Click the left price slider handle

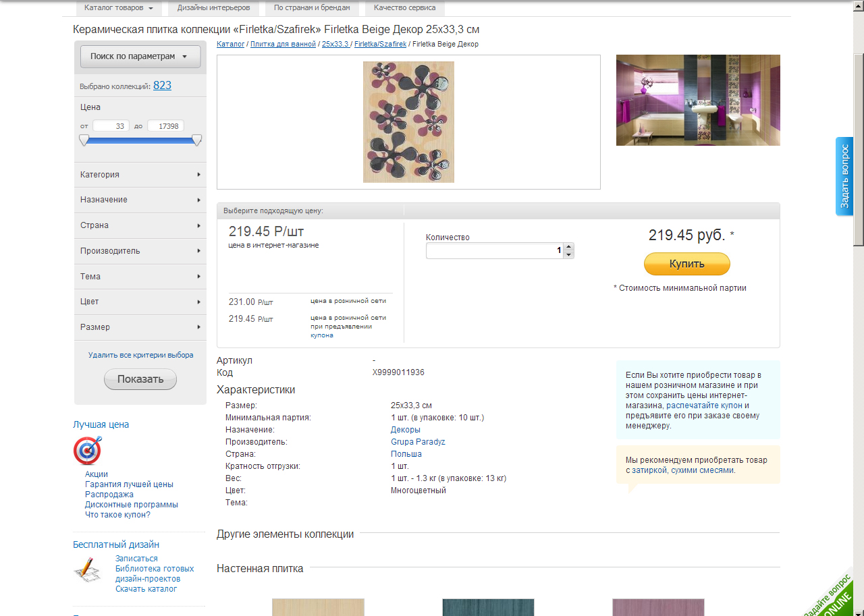[84, 140]
